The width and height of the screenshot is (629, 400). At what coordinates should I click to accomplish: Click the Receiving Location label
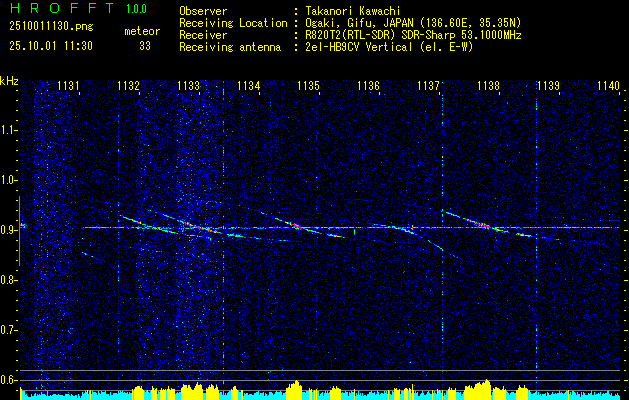point(233,23)
